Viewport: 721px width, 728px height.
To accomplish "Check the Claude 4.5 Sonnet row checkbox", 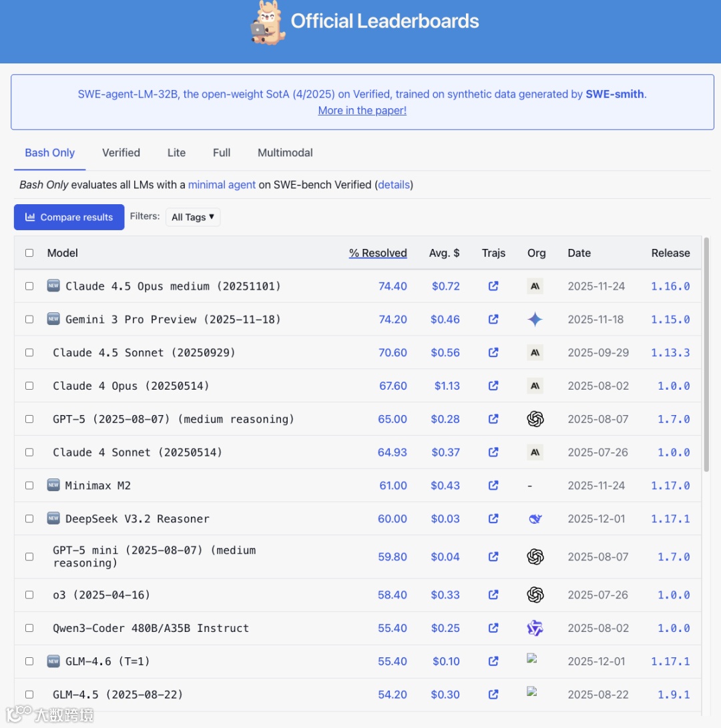I will [x=29, y=352].
